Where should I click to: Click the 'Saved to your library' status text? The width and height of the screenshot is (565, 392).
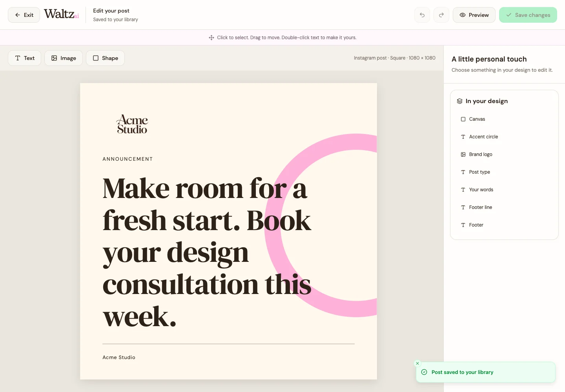point(115,20)
